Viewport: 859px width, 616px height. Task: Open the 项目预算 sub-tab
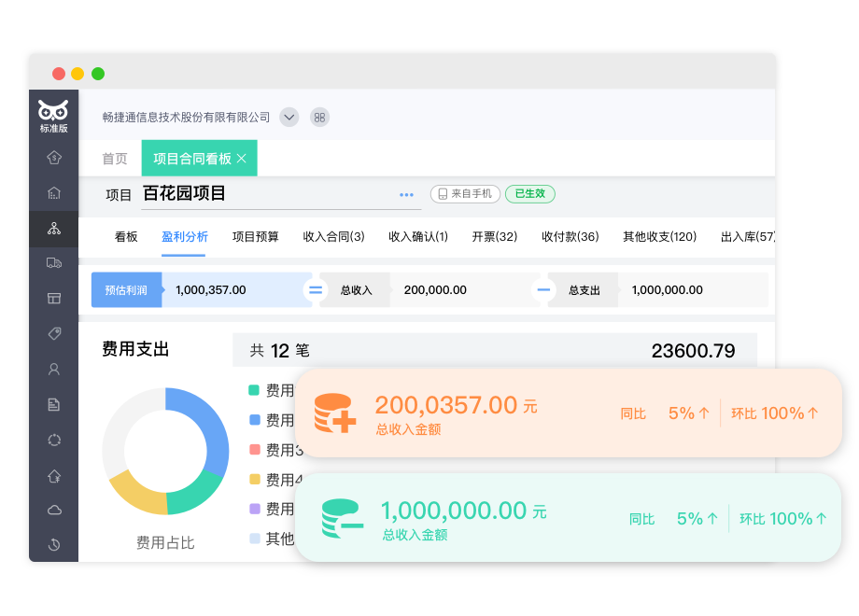tap(255, 236)
